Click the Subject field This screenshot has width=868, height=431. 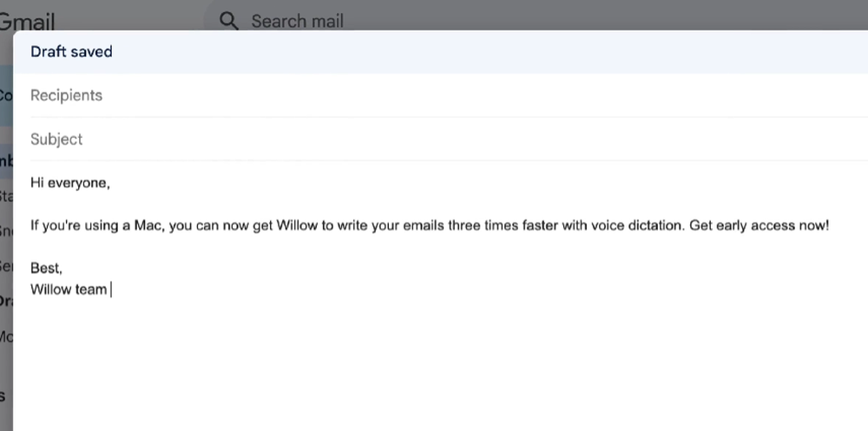449,139
